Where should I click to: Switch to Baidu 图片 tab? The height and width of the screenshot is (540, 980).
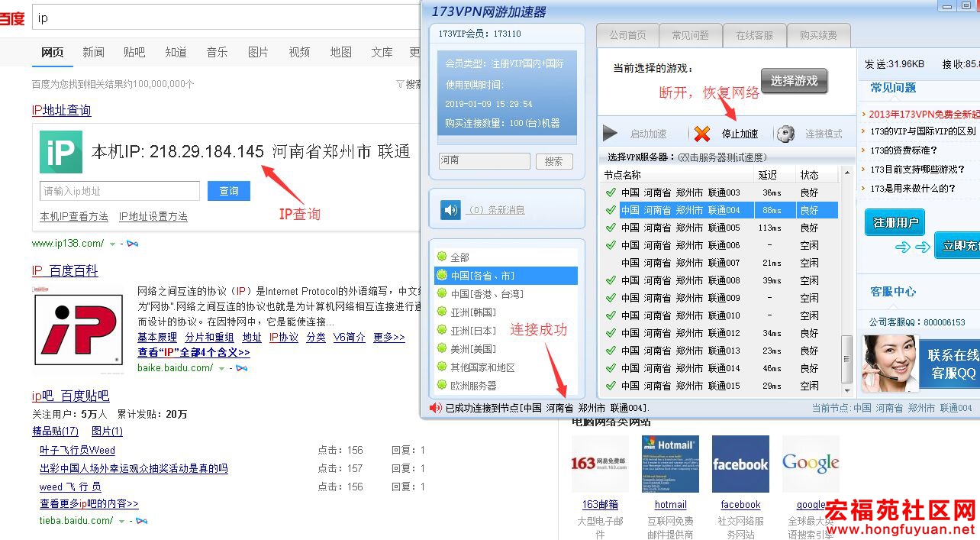(258, 52)
